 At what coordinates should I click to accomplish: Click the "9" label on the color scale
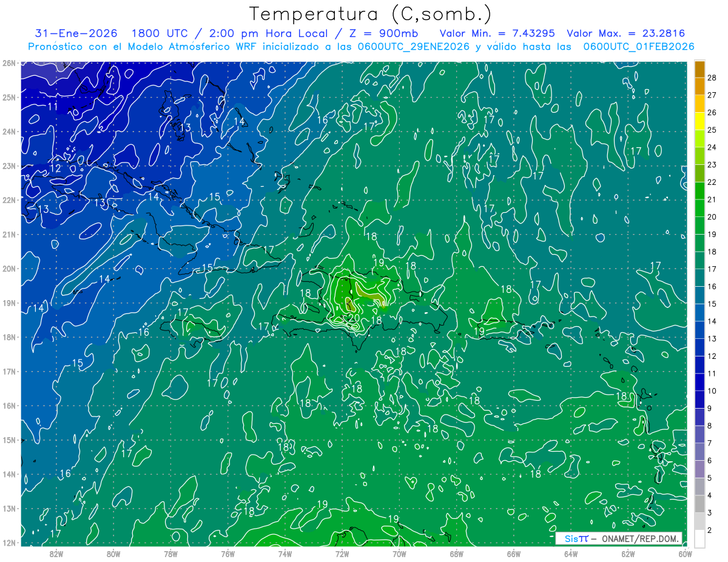pos(710,409)
